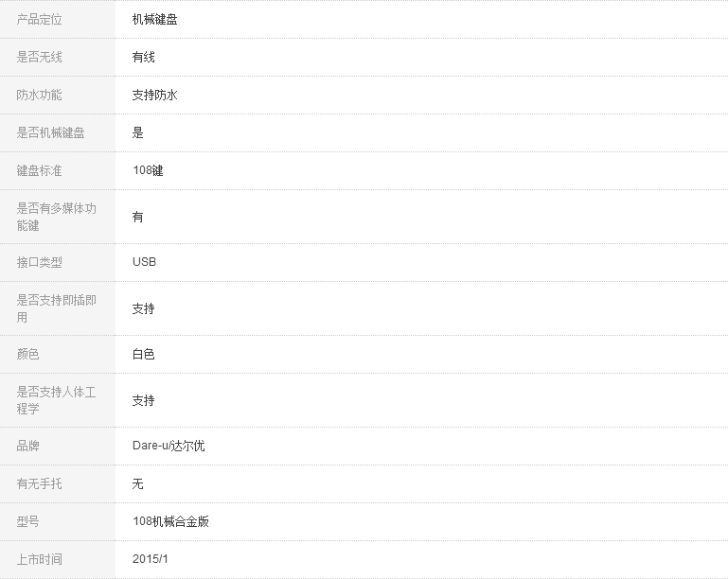Click the 108机械合金版 model value
728x579 pixels.
[x=170, y=521]
